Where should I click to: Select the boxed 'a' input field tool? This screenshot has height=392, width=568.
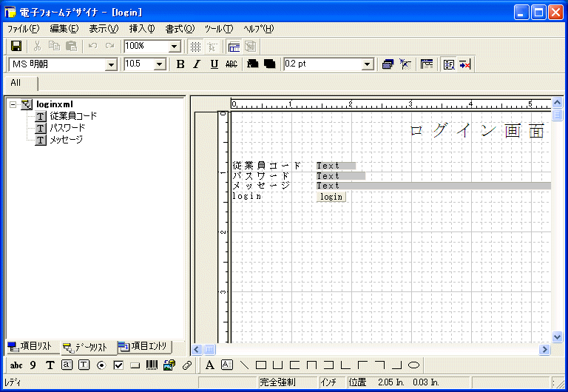67,365
